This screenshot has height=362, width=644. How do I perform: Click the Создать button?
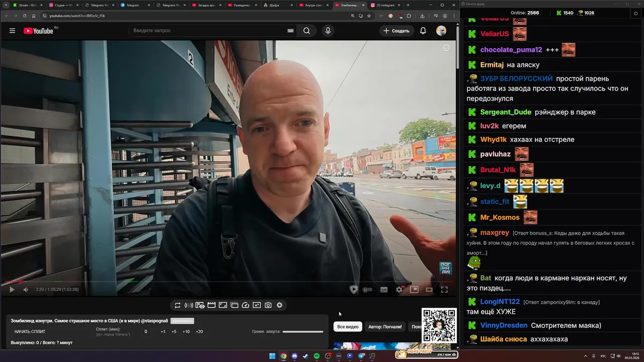click(x=396, y=31)
